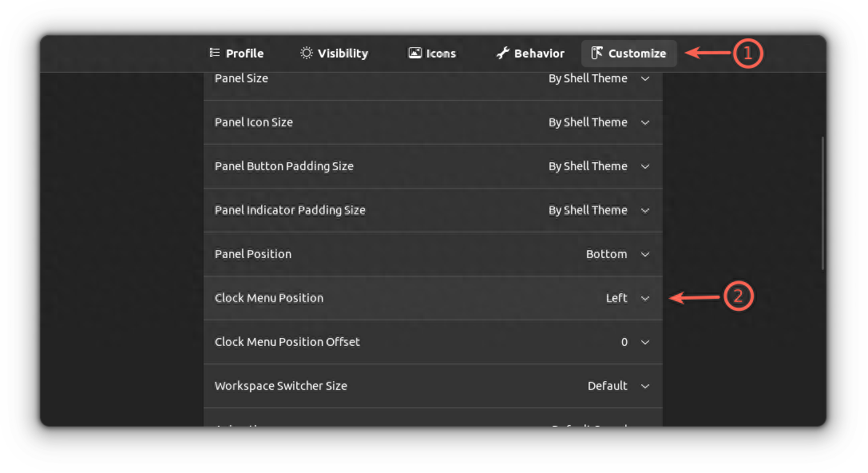This screenshot has height=473, width=868.
Task: Click the picture icon on the Icons tab
Action: coord(414,53)
